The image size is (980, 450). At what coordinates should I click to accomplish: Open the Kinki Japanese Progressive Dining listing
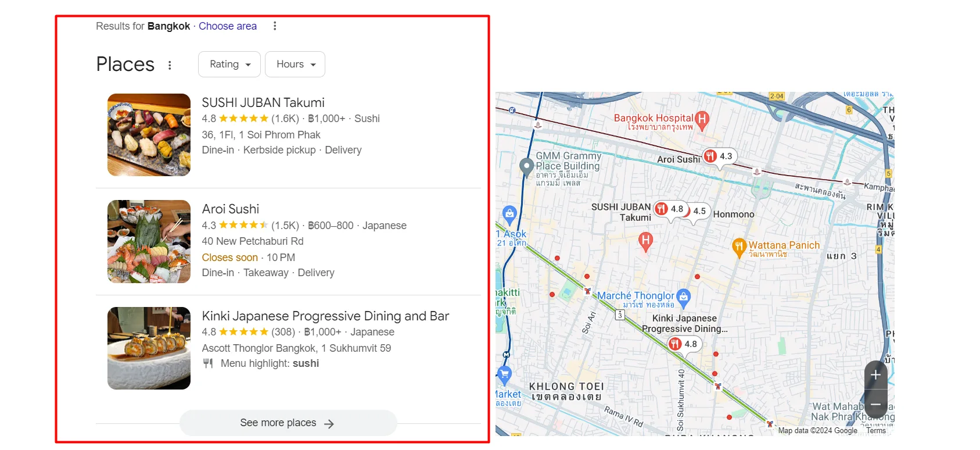click(325, 316)
